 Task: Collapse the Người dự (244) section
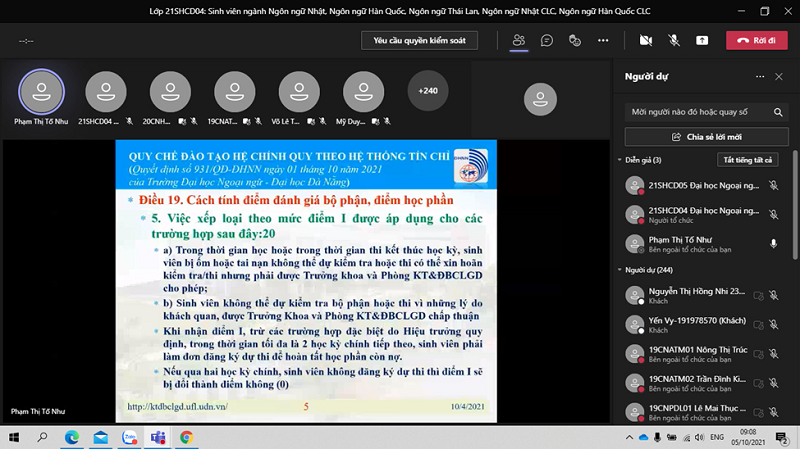(619, 270)
